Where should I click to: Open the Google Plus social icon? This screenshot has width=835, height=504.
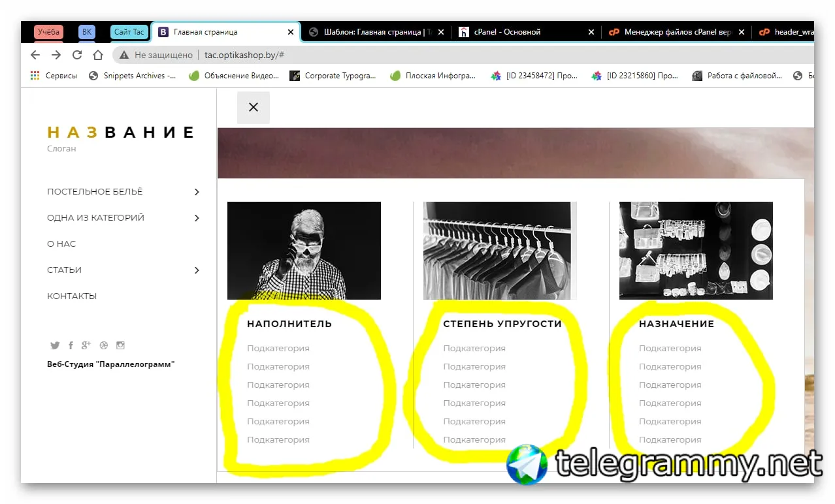pyautogui.click(x=86, y=345)
